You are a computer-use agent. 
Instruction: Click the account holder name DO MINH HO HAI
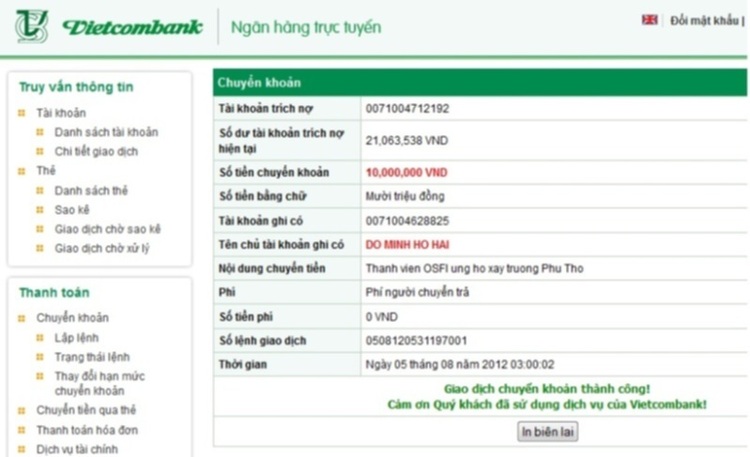tap(407, 245)
